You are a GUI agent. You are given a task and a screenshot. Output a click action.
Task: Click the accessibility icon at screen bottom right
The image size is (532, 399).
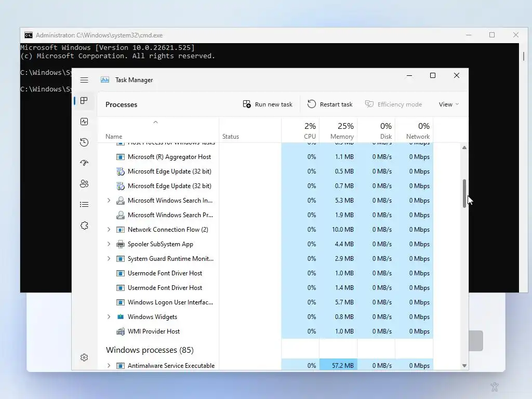click(x=495, y=386)
